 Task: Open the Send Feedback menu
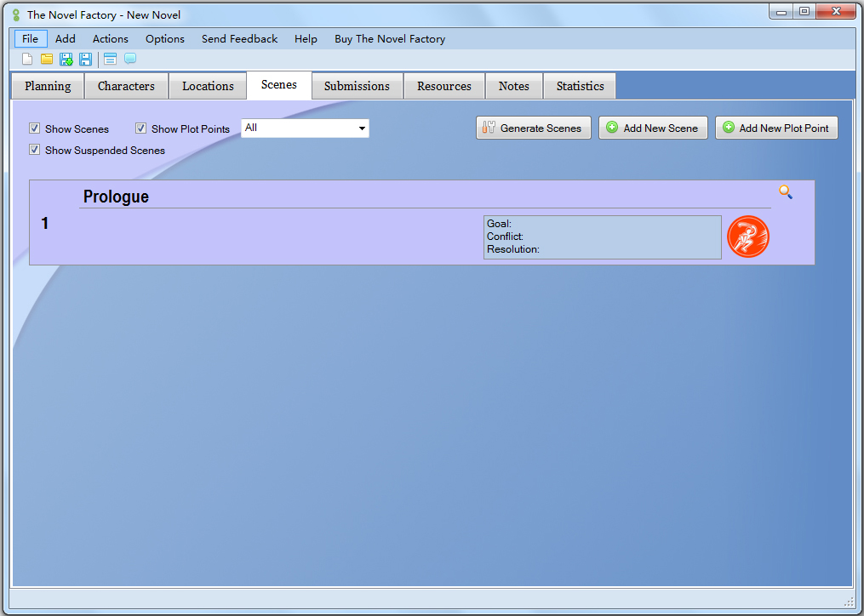pyautogui.click(x=240, y=38)
